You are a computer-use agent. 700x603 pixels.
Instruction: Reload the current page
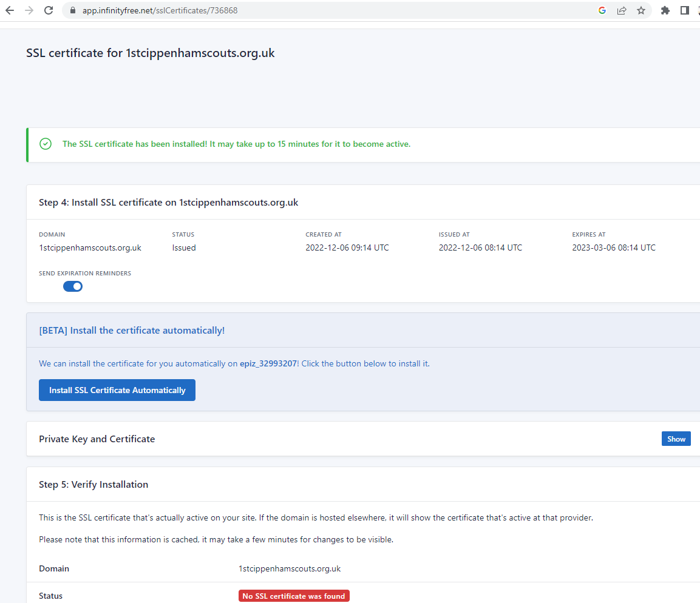coord(49,10)
